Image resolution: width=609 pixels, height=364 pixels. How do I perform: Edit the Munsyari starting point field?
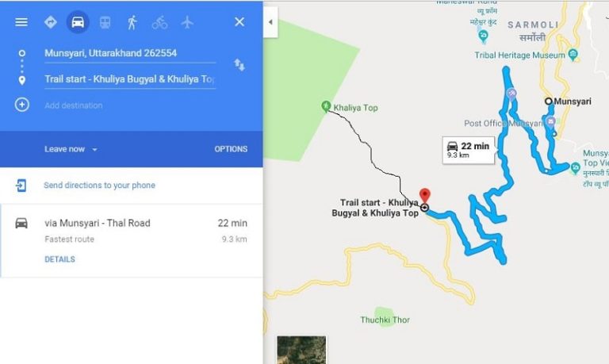tap(130, 53)
